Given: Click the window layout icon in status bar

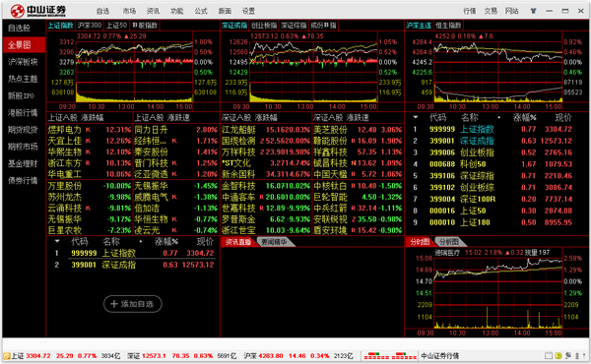Looking at the screenshot, I should pos(549,355).
